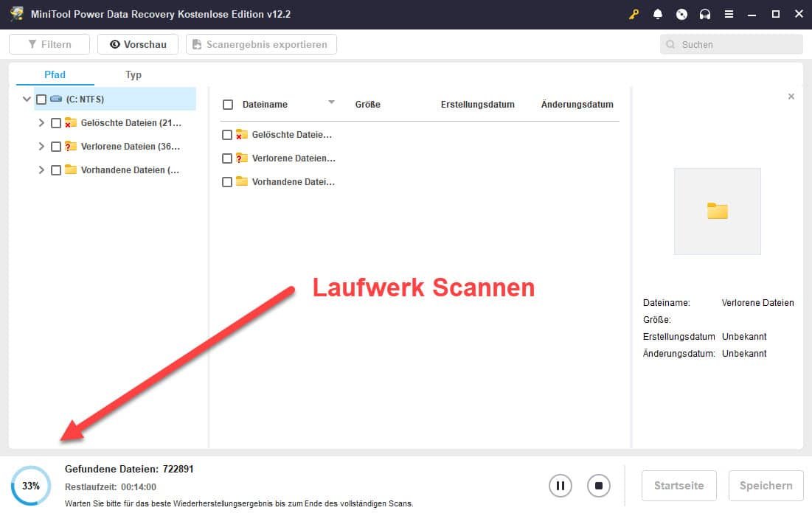Viewport: 812px width, 513px height.
Task: Click the Startseite button
Action: point(679,485)
